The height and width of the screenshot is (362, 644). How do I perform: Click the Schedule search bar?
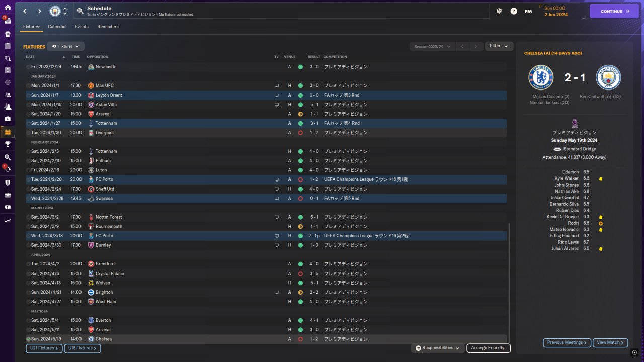pyautogui.click(x=282, y=11)
